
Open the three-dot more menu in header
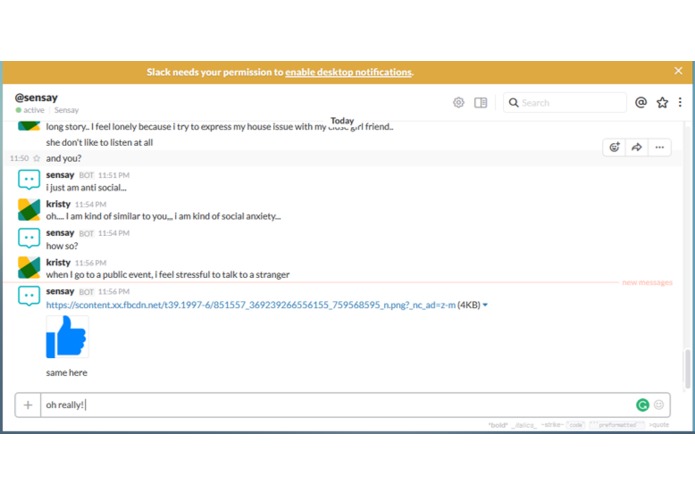(x=680, y=102)
